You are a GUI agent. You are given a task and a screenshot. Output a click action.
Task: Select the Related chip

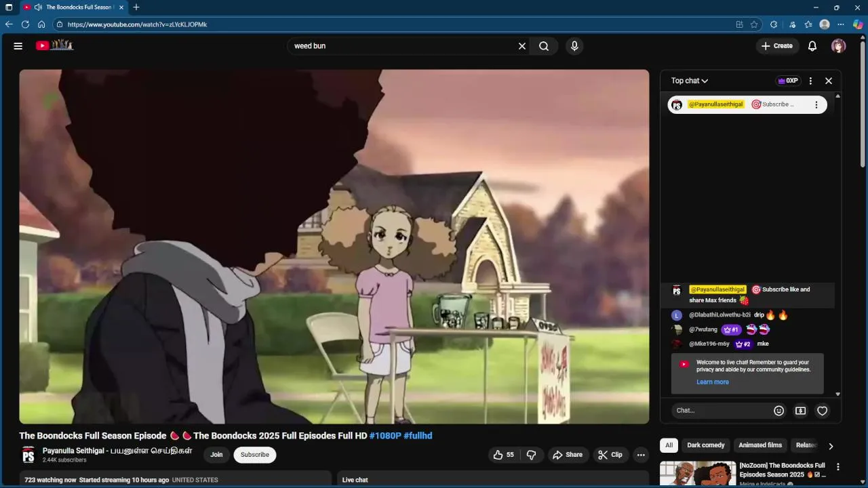tap(805, 445)
